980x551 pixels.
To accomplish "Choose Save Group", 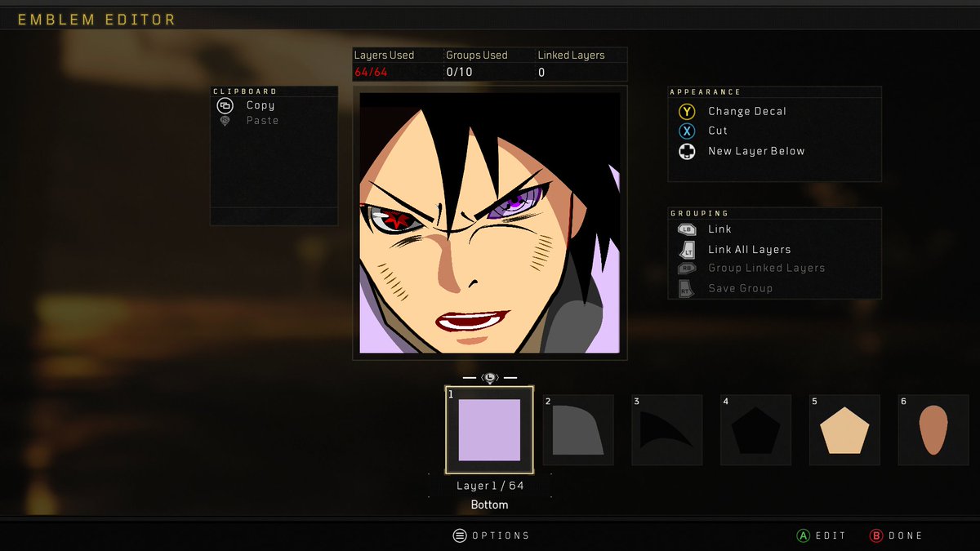I will pyautogui.click(x=740, y=288).
